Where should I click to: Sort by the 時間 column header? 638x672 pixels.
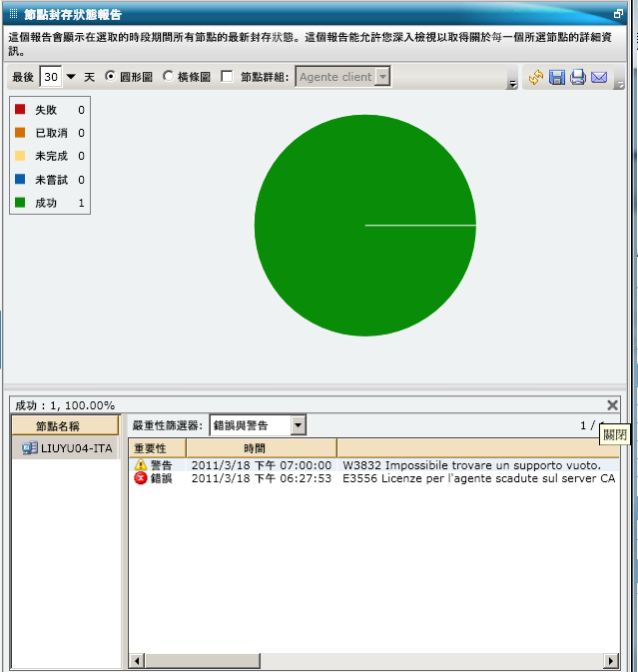(262, 448)
